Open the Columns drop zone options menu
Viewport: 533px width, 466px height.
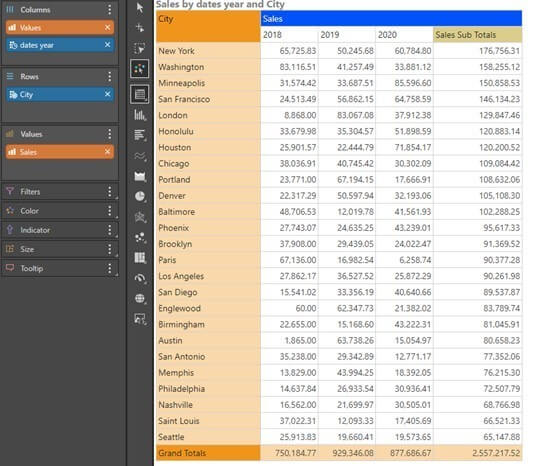coord(109,10)
